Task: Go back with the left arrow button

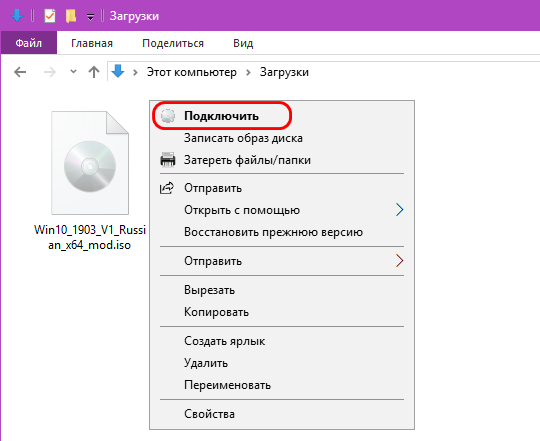Action: point(20,72)
